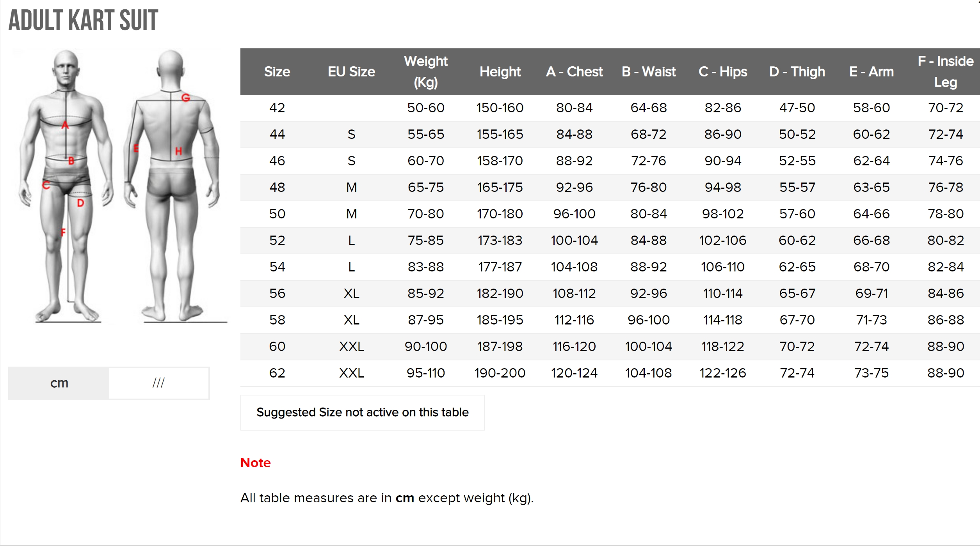Click the red F inside leg marker
Screen dimensions: 980x546
(x=63, y=233)
